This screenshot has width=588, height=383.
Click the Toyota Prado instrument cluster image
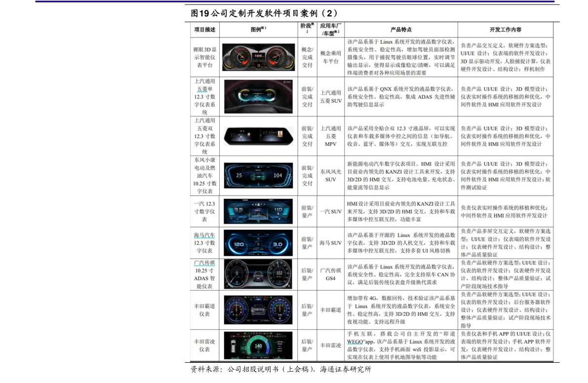coord(259,310)
